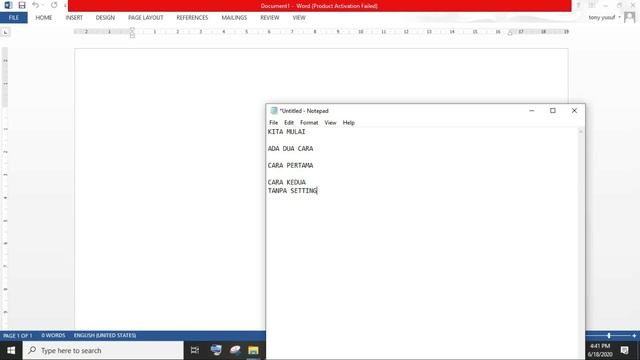
Task: Minimize the Notepad window
Action: tap(531, 111)
